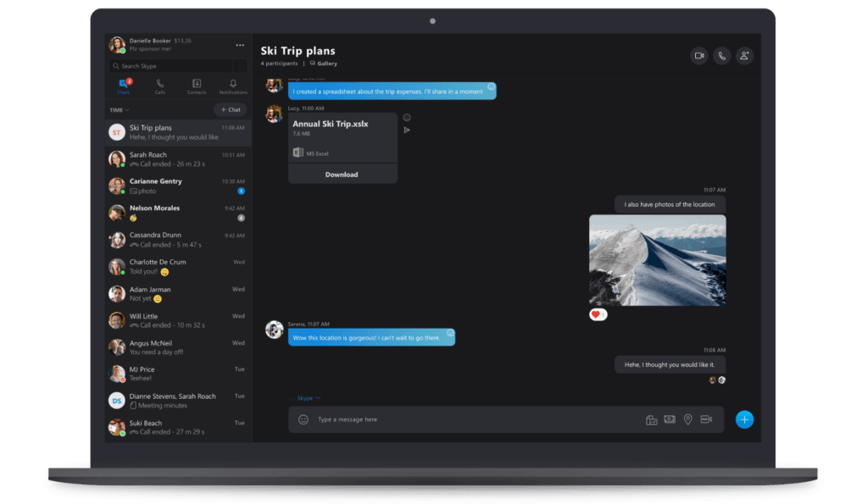Image resolution: width=868 pixels, height=504 pixels.
Task: Open the mountain photo thumbnail
Action: coord(658,260)
